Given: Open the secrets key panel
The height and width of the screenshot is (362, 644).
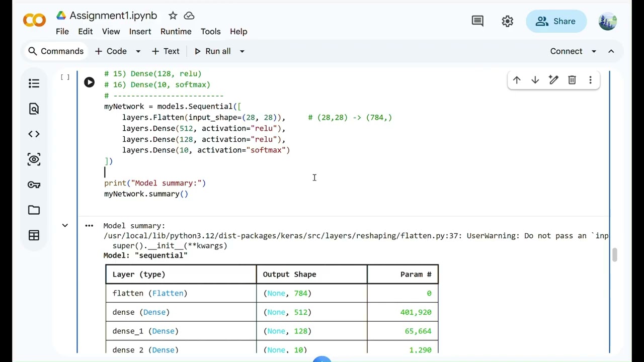Looking at the screenshot, I should tap(34, 185).
